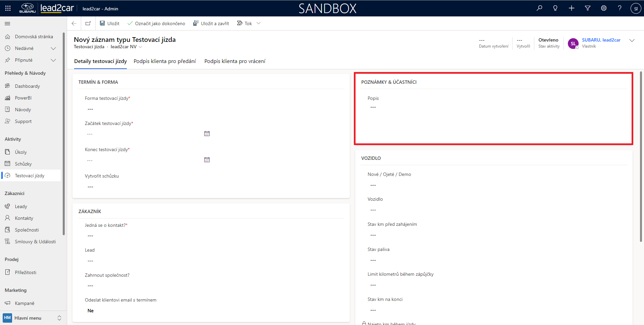644x325 pixels.
Task: Open the lightbulb assistant icon
Action: 555,8
